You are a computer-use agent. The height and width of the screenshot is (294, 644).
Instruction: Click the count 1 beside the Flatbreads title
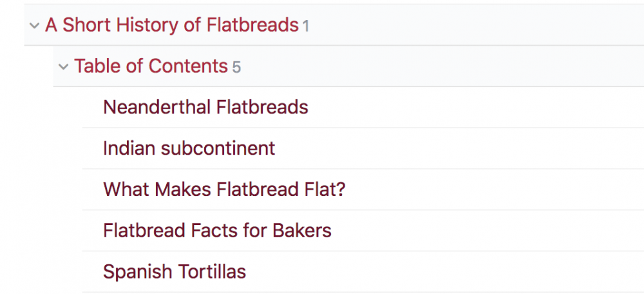tap(306, 26)
